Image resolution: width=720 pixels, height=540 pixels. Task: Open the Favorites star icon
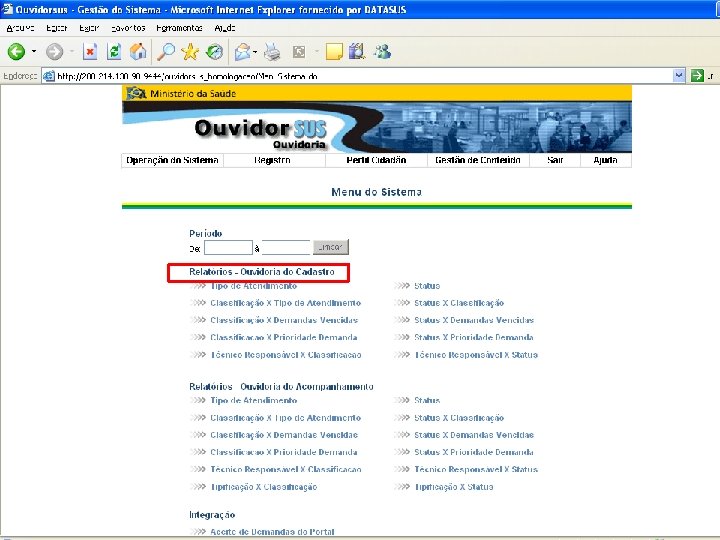(190, 51)
